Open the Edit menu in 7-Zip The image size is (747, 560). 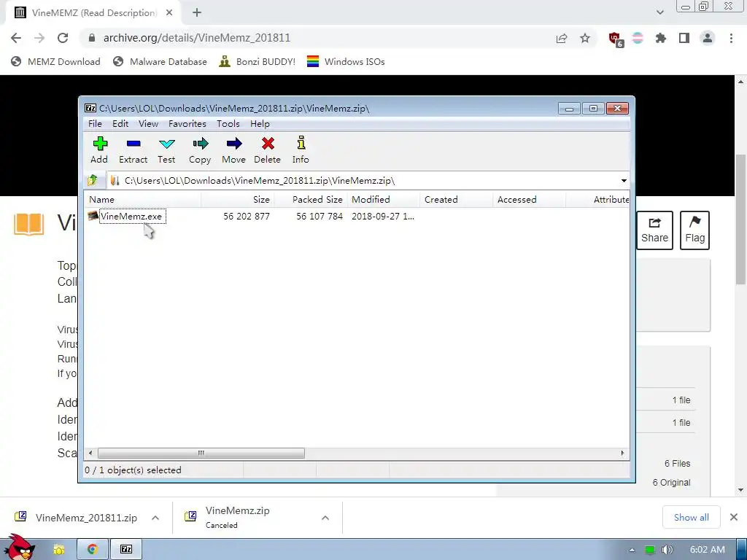[120, 124]
